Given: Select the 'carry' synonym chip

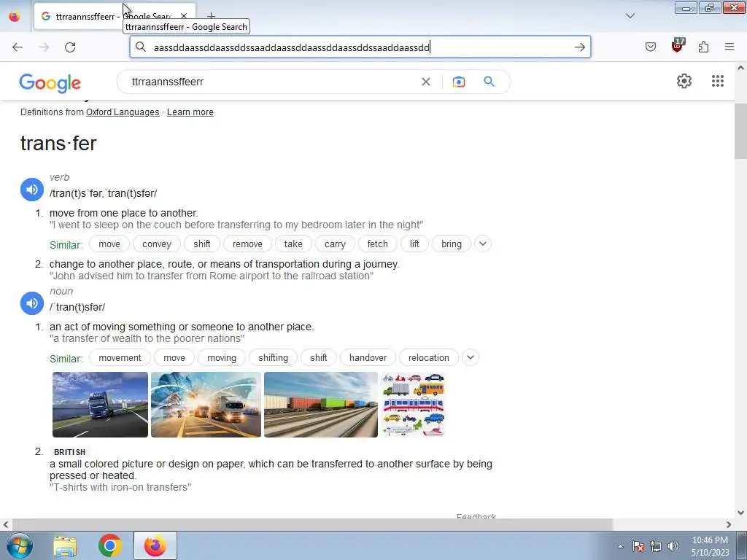Looking at the screenshot, I should (335, 244).
